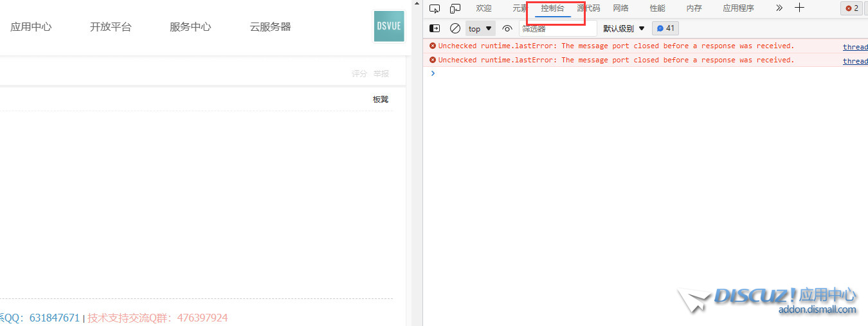The width and height of the screenshot is (868, 326).
Task: Open more tabs with the double chevron
Action: pyautogui.click(x=779, y=8)
